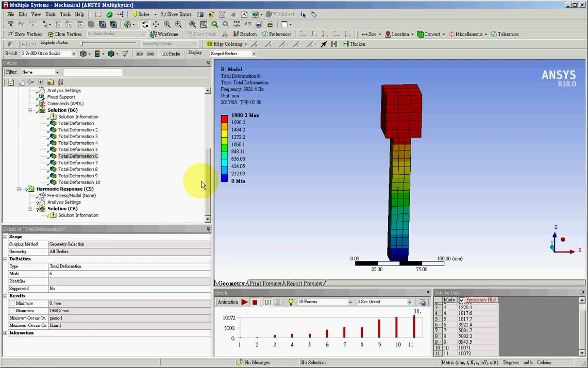Expand the Information section in Details
The width and height of the screenshot is (588, 368).
[5, 333]
